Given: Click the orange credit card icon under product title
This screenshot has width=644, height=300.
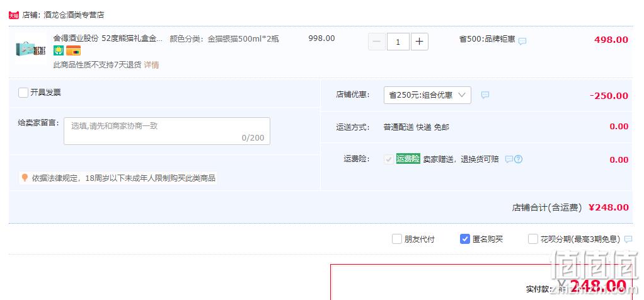Looking at the screenshot, I should [73, 50].
